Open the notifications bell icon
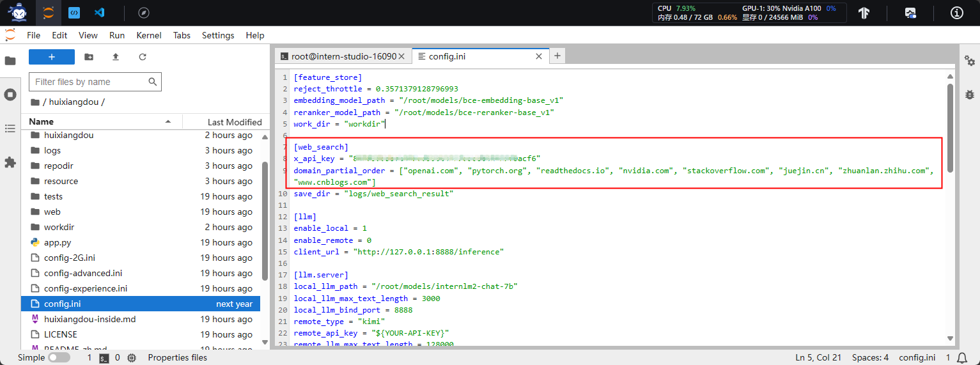Image resolution: width=980 pixels, height=365 pixels. click(x=962, y=358)
